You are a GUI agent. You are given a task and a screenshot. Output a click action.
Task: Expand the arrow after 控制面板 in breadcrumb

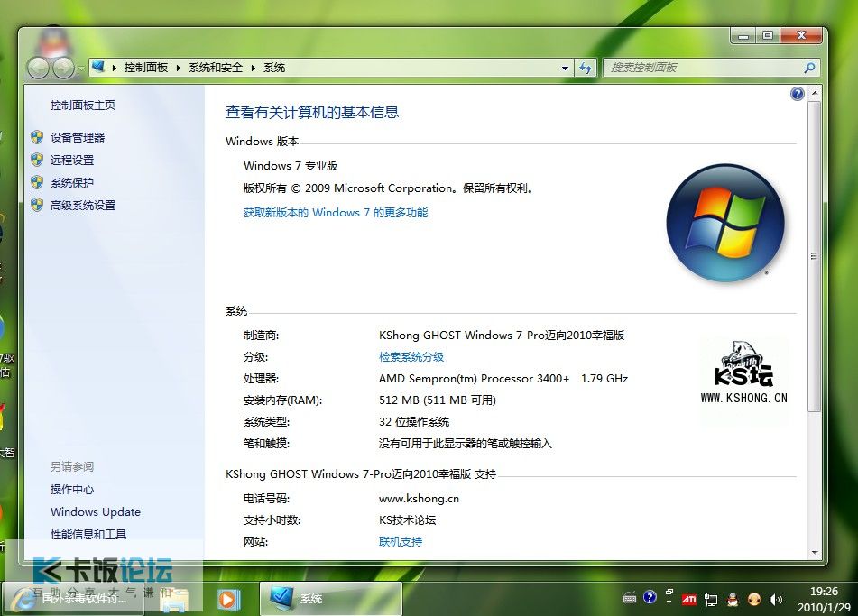click(179, 68)
